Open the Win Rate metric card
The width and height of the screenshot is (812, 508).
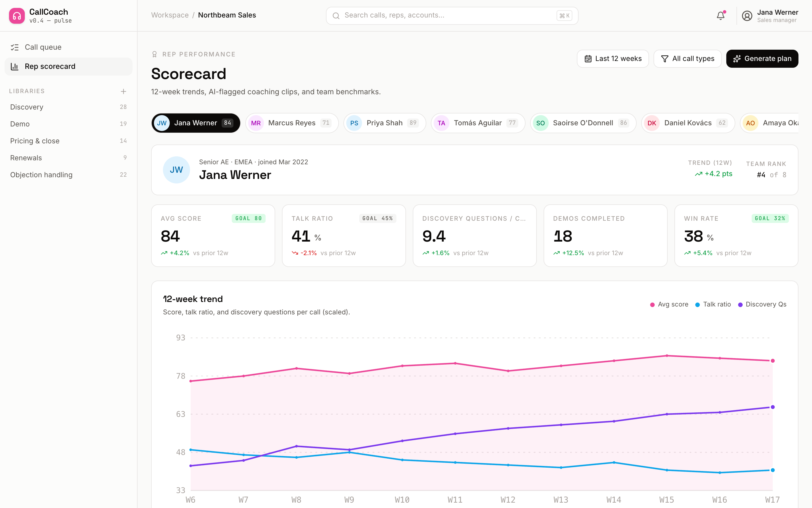(x=736, y=236)
